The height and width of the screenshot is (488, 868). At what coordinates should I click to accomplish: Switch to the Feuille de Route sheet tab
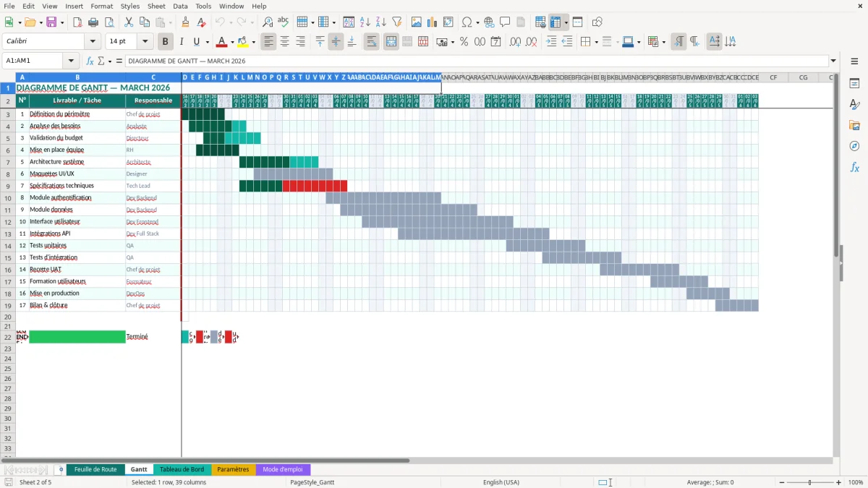tap(95, 469)
